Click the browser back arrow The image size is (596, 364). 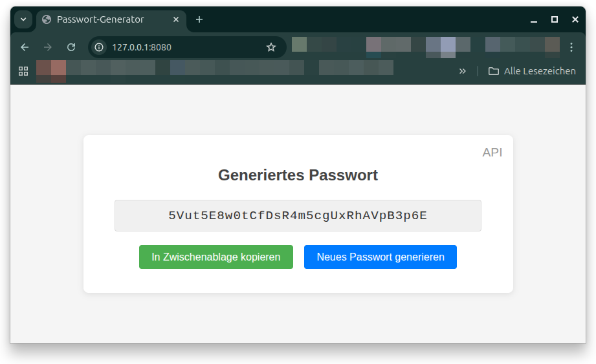(25, 47)
